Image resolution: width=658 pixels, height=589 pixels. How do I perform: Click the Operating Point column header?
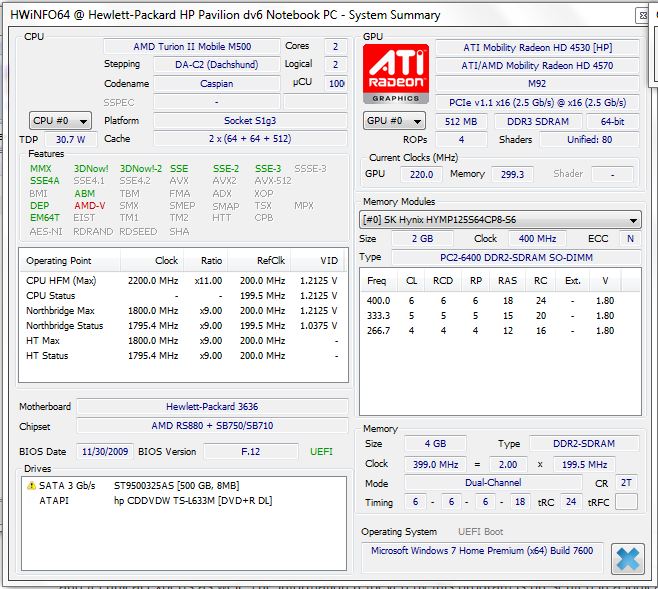point(69,261)
